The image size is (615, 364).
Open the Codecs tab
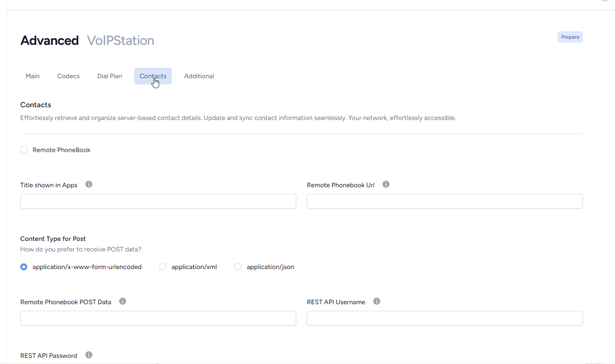coord(69,76)
